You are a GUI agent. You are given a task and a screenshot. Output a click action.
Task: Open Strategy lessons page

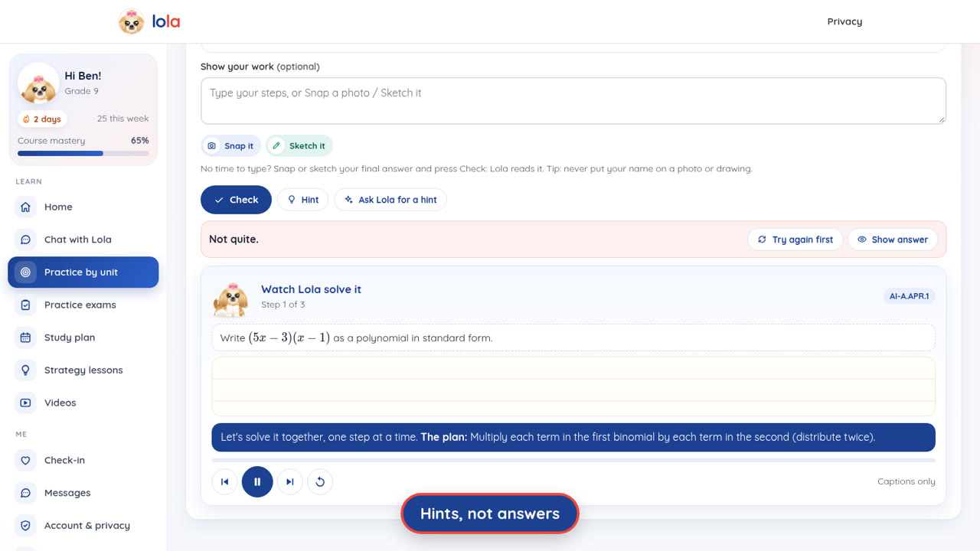tap(83, 370)
